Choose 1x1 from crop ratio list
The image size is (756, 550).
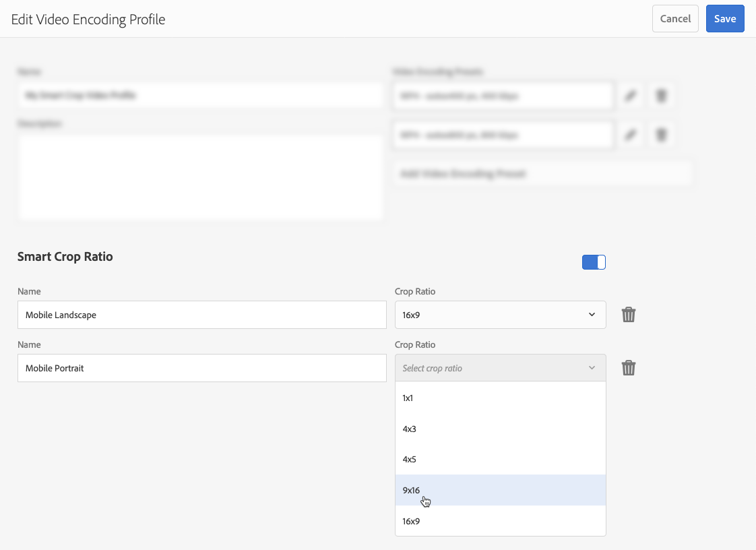tap(500, 398)
